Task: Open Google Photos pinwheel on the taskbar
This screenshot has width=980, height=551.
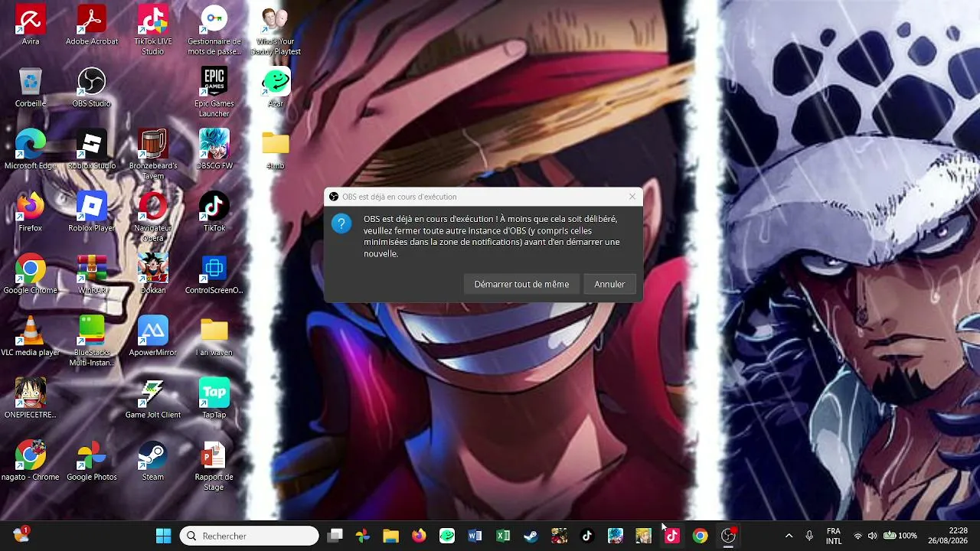Action: click(362, 536)
